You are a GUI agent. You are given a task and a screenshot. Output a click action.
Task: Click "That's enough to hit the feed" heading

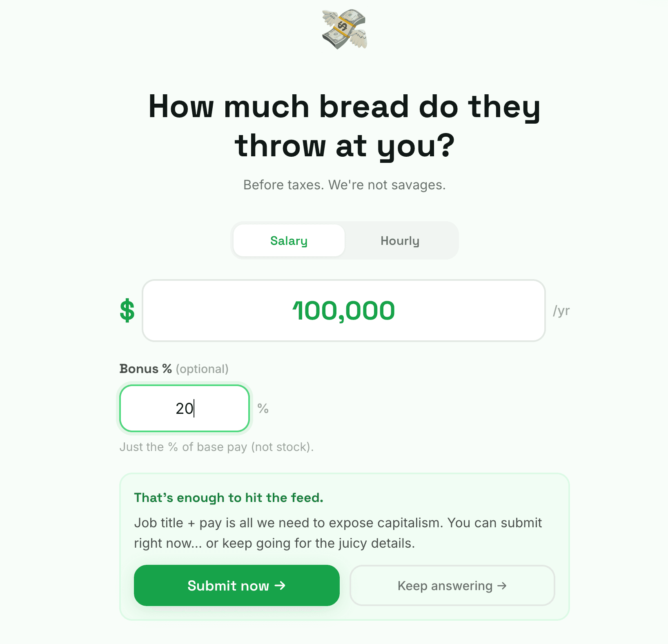click(229, 497)
